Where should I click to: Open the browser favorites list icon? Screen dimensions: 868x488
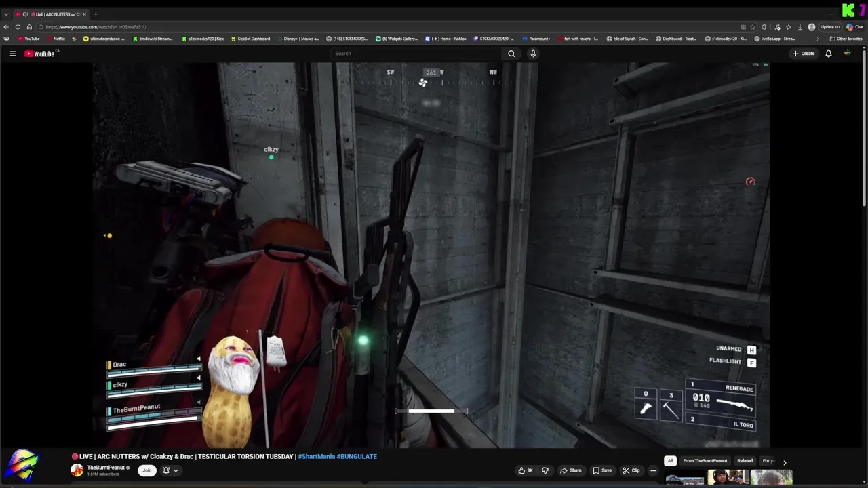coord(789,27)
